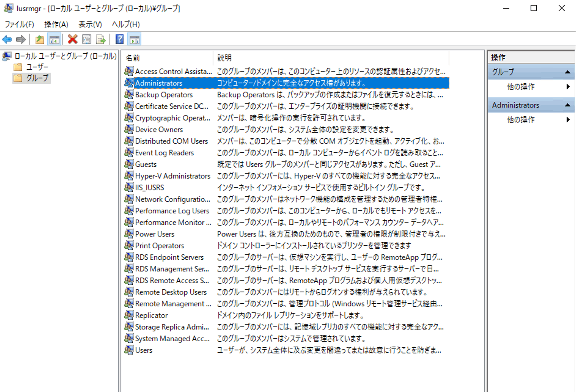Click the グループ folder icon in the tree
This screenshot has height=392, width=576.
pos(18,78)
